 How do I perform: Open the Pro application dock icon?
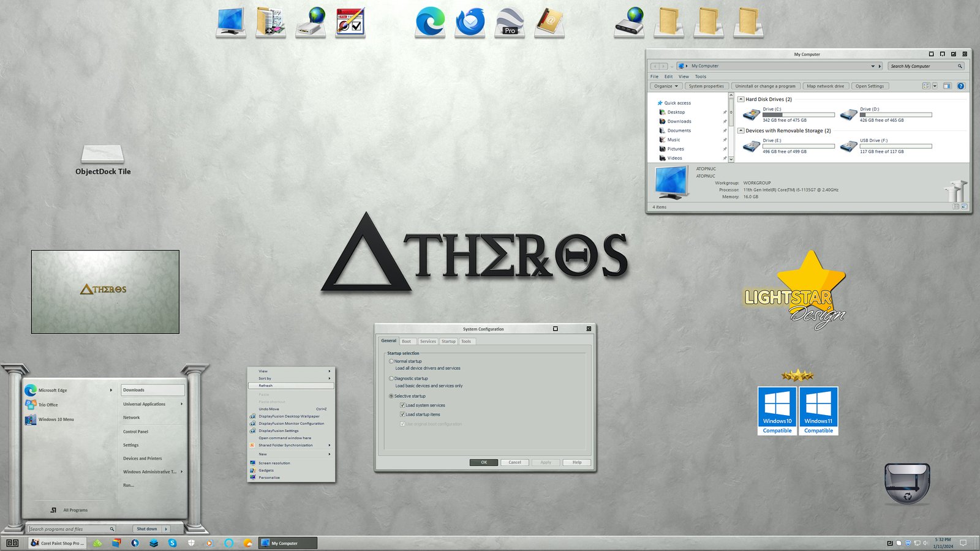click(x=510, y=22)
